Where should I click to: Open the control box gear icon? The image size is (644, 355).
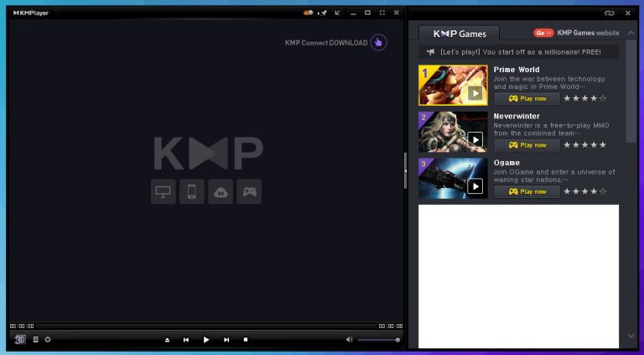click(48, 339)
